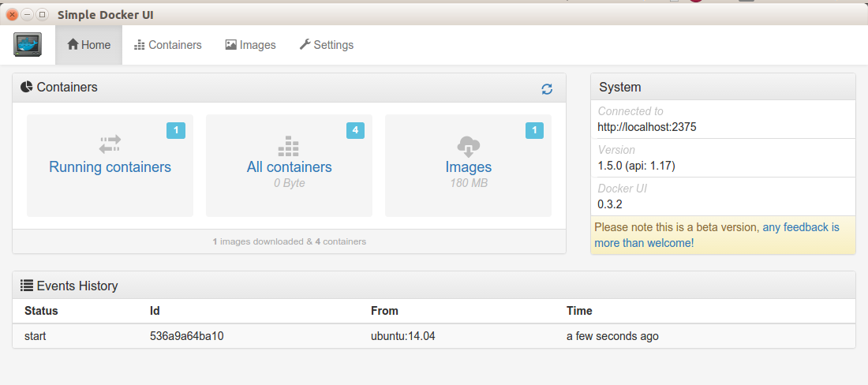This screenshot has width=868, height=385.
Task: Open the Images tab in navbar
Action: click(x=250, y=45)
